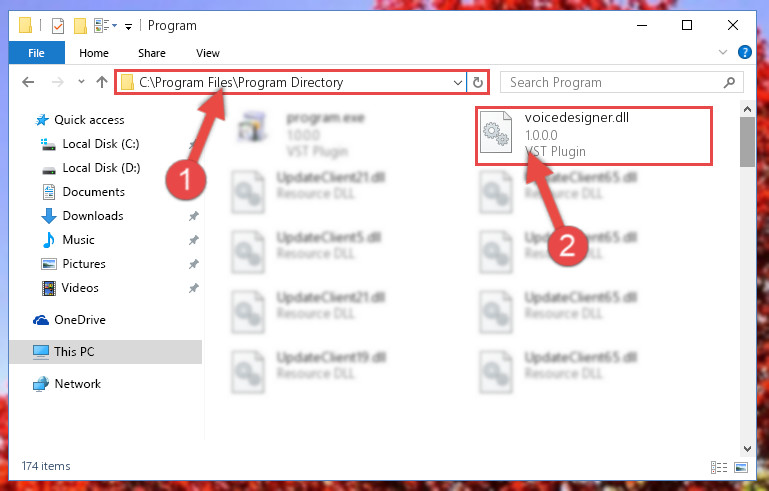Go up one folder level

click(102, 82)
